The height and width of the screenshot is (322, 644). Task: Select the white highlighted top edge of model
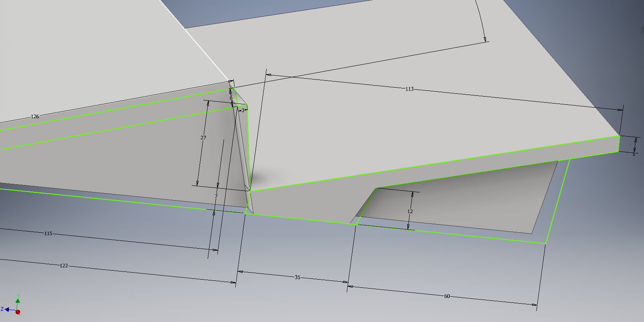[x=195, y=41]
